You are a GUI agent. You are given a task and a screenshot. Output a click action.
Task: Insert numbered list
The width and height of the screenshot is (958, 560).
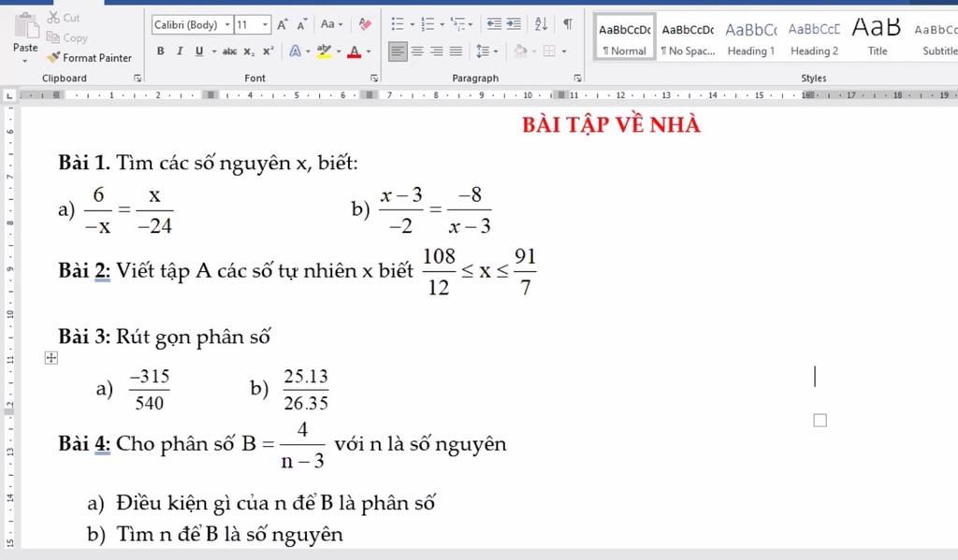[x=428, y=24]
